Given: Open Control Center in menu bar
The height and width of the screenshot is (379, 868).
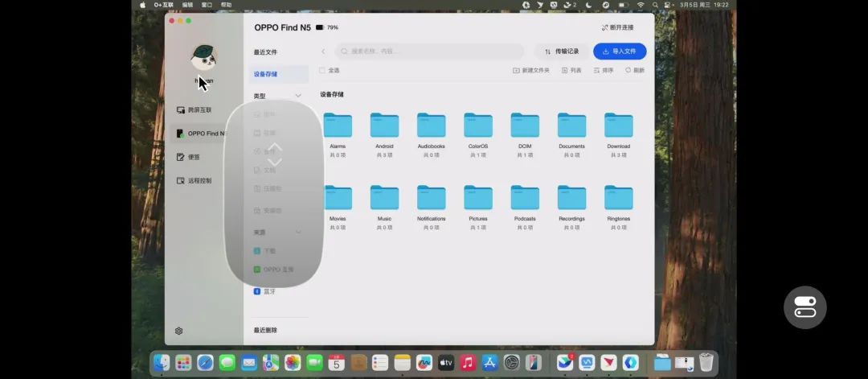Looking at the screenshot, I should pos(668,5).
